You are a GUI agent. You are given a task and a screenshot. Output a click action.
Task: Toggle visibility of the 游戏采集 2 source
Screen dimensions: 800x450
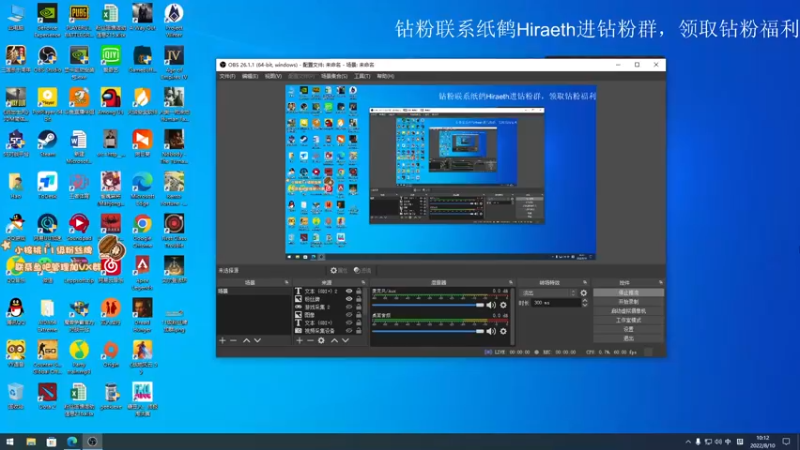349,307
